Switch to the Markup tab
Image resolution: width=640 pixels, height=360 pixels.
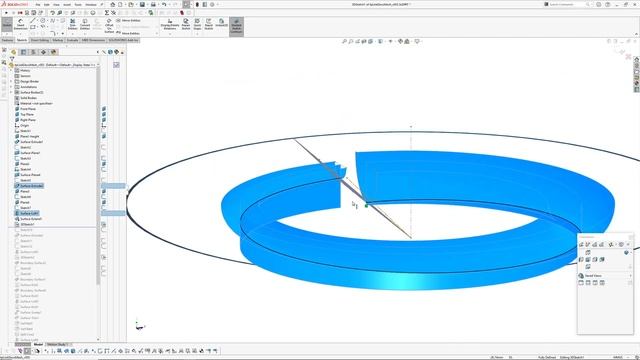58,40
